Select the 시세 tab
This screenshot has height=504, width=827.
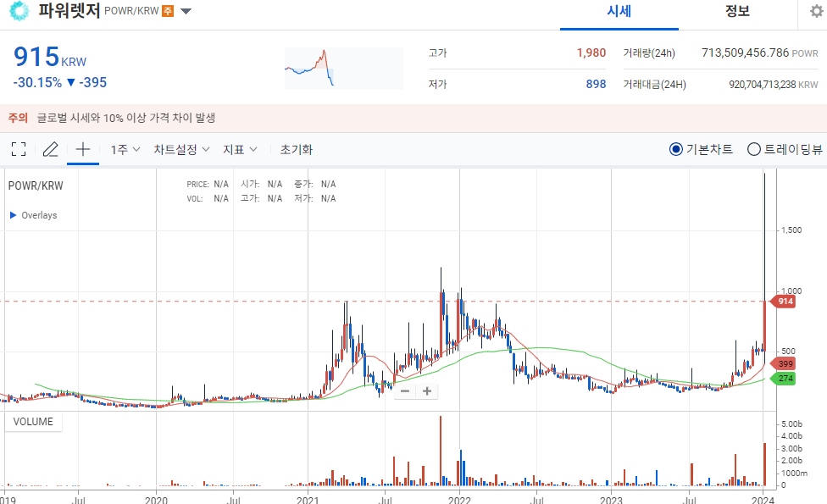coord(619,10)
